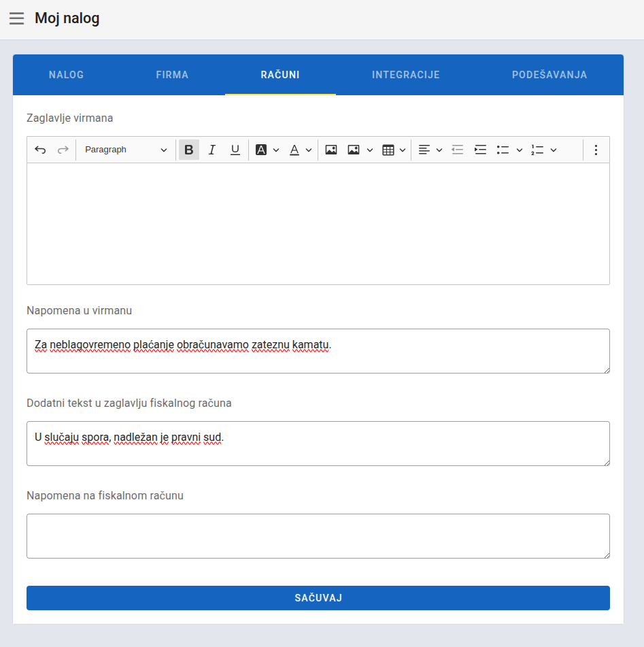Click the undo arrow in editor toolbar
Image resolution: width=644 pixels, height=647 pixels.
click(x=40, y=150)
